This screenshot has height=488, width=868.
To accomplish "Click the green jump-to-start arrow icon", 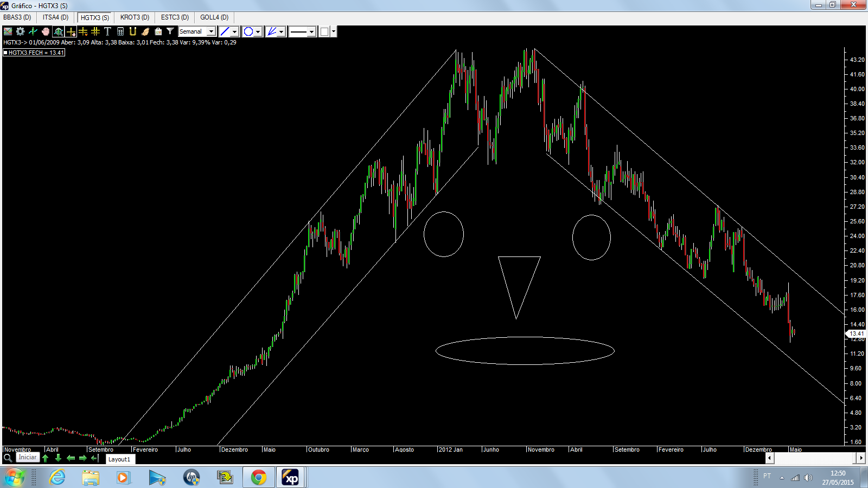I will pyautogui.click(x=95, y=458).
